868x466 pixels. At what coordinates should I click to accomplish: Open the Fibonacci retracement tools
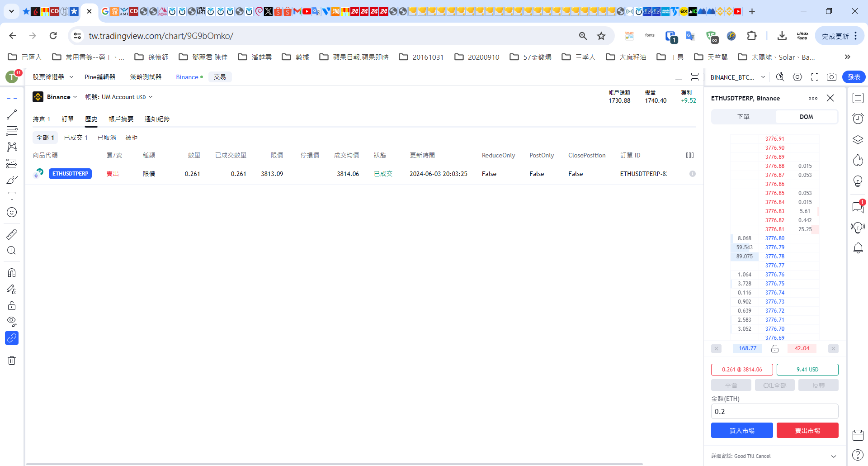[x=12, y=131]
